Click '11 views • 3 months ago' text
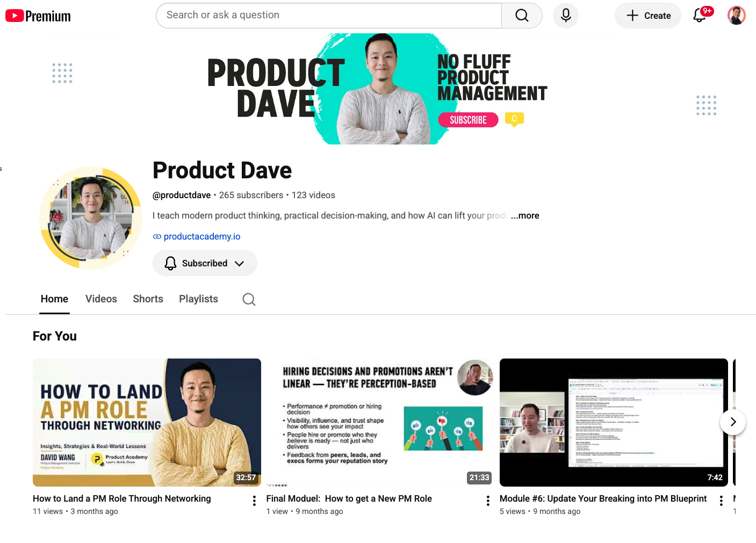The image size is (756, 543). click(75, 511)
